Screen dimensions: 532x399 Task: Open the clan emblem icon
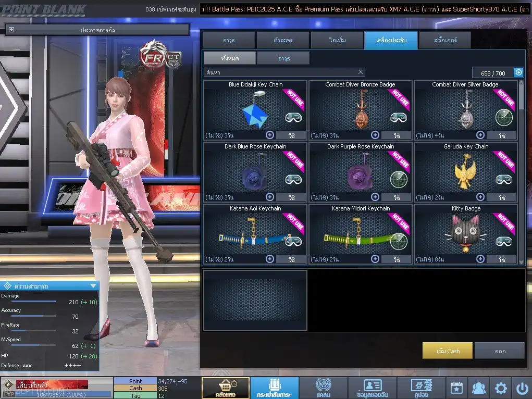click(x=324, y=388)
